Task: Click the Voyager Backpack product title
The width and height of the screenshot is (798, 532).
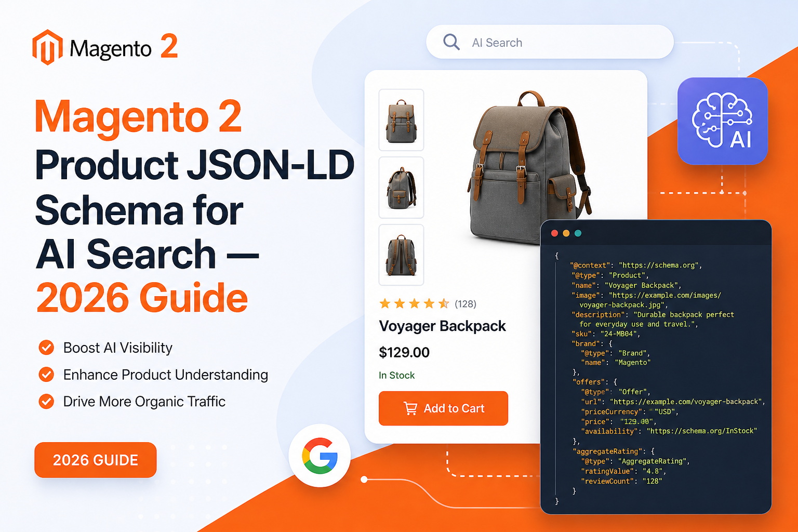Action: tap(442, 326)
